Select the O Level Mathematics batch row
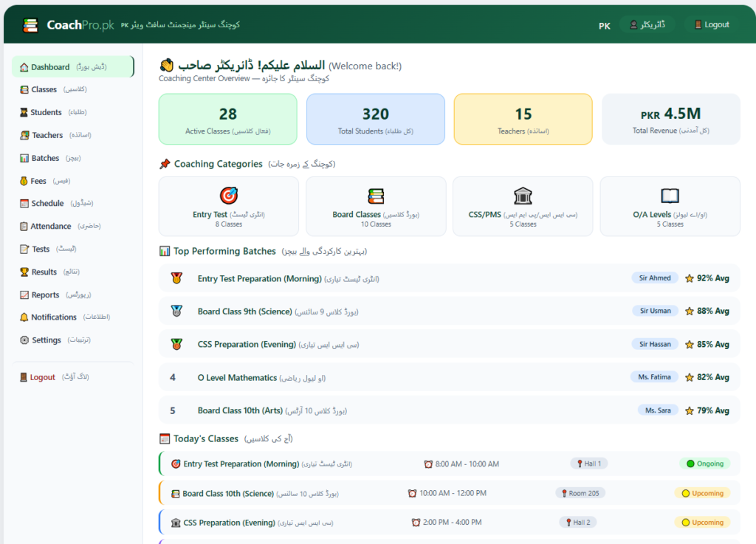 click(450, 377)
